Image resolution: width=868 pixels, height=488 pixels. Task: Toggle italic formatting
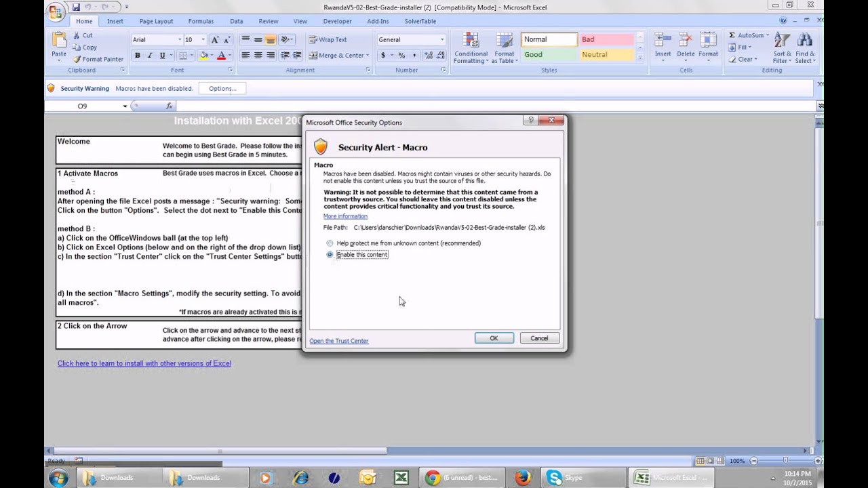pos(150,56)
